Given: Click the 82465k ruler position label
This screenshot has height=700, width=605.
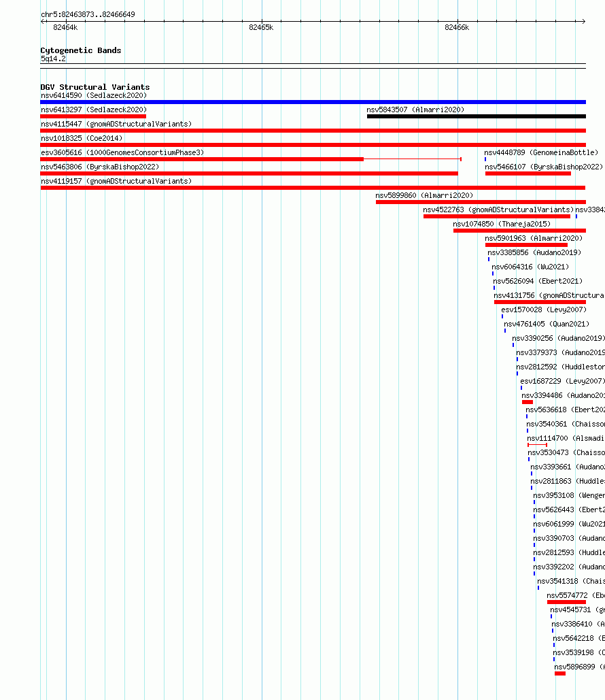Looking at the screenshot, I should [x=261, y=28].
